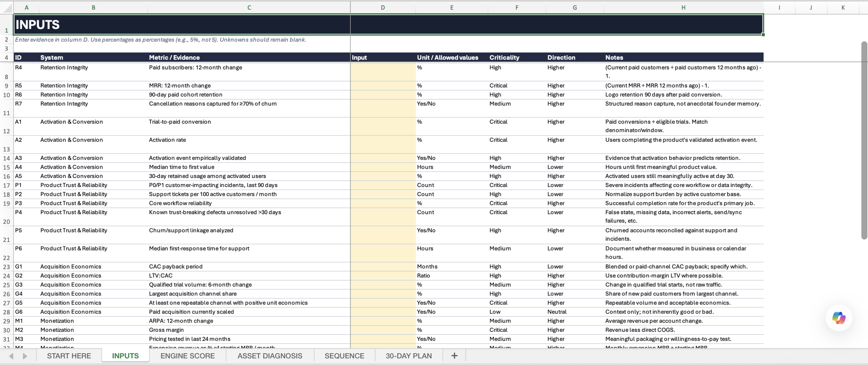
Task: Switch to the SEQUENCE sheet tab
Action: 344,356
